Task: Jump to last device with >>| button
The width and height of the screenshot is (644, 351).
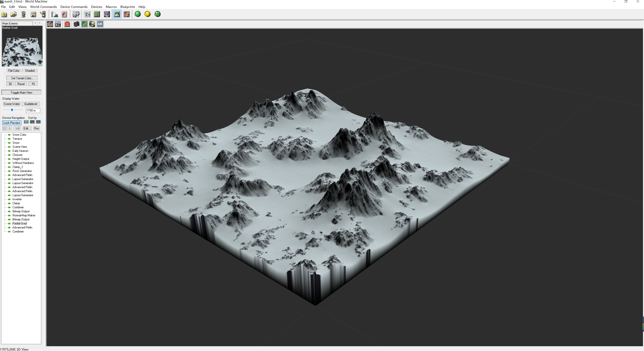Action: click(x=17, y=128)
